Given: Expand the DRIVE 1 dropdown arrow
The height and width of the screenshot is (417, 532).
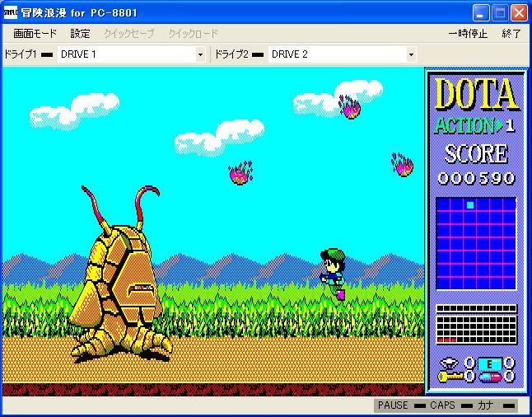Looking at the screenshot, I should click(x=200, y=54).
